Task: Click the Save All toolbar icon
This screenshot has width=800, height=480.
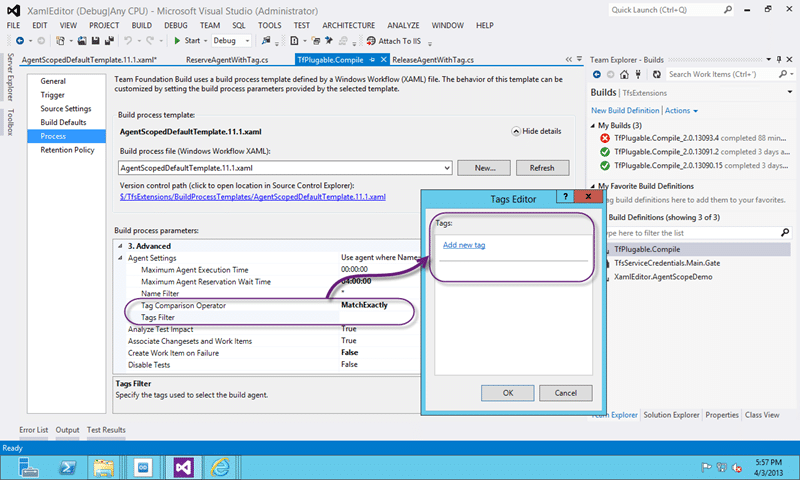Action: 109,41
